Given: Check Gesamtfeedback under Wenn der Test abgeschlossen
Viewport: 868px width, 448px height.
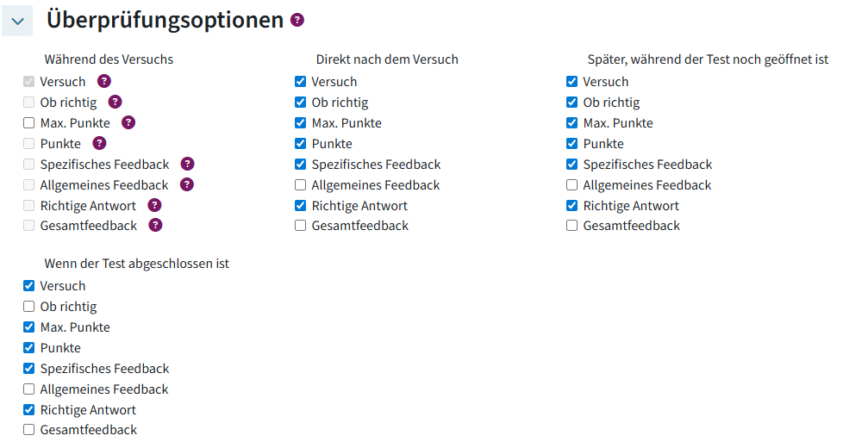Looking at the screenshot, I should pyautogui.click(x=28, y=429).
